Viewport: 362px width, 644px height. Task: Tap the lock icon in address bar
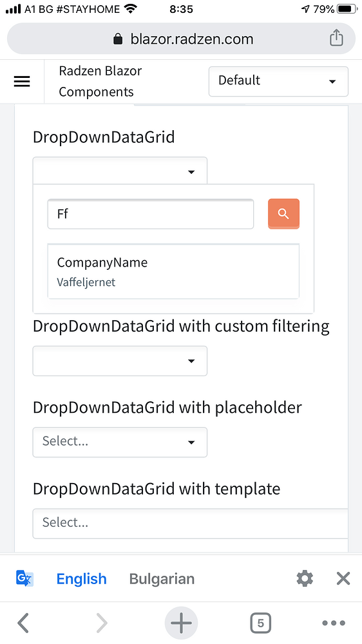pos(118,39)
